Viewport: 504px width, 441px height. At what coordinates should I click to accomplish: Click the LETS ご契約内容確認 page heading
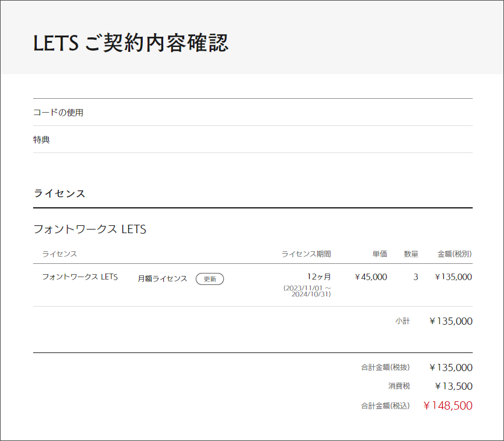131,43
